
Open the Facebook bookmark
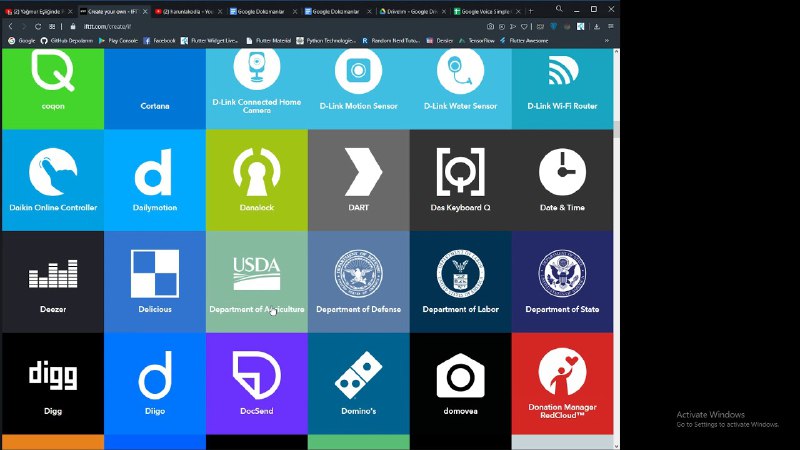(159, 40)
